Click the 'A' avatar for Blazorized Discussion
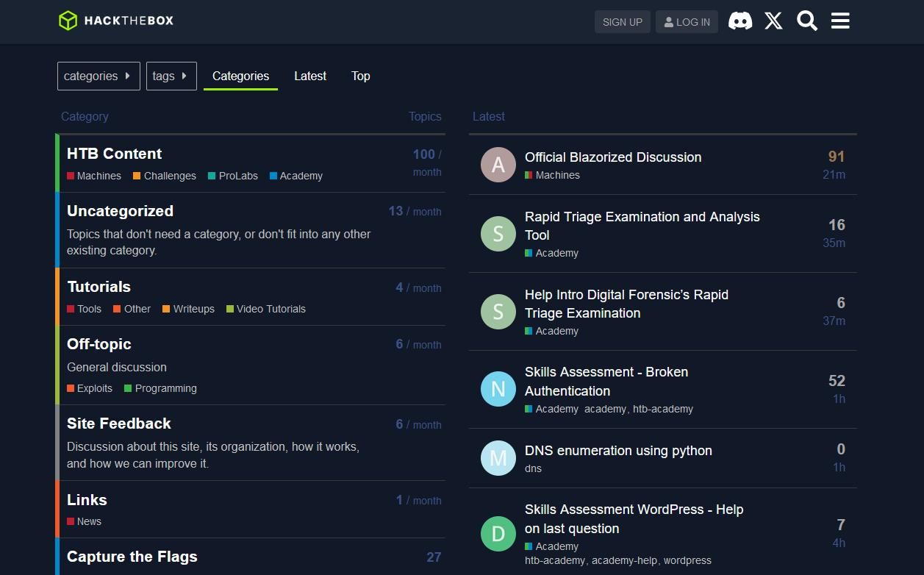924x575 pixels. click(498, 165)
